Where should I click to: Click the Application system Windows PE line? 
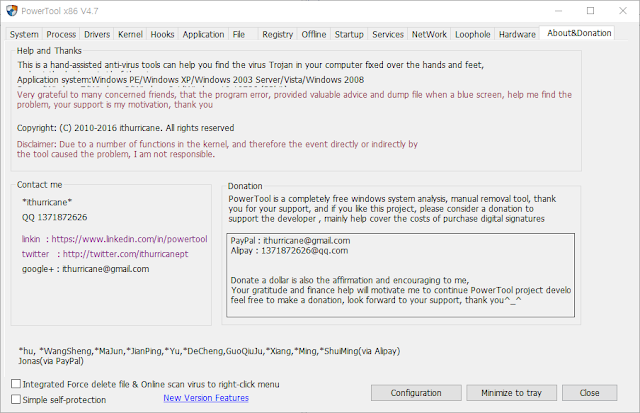190,80
